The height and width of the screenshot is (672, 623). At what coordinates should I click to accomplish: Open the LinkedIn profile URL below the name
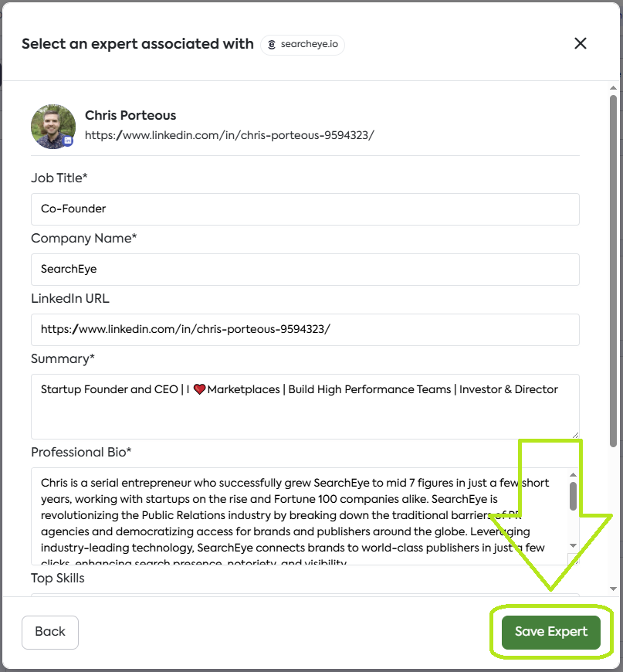(229, 135)
